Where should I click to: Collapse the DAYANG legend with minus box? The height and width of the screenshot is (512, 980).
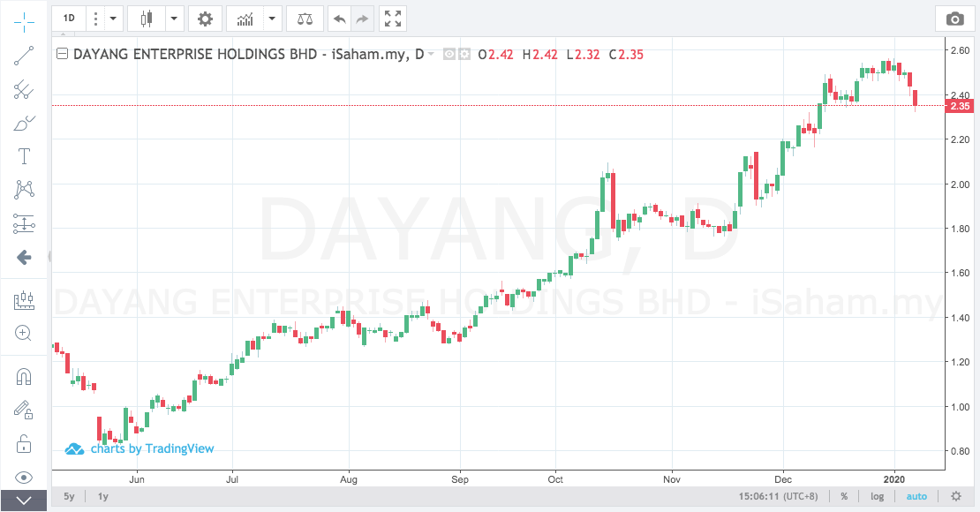coord(62,54)
